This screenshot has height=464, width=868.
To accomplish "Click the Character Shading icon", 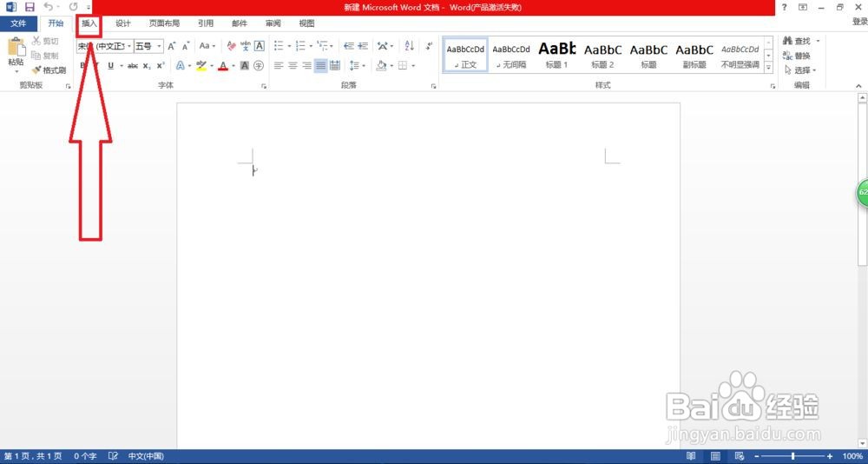I will tap(244, 65).
